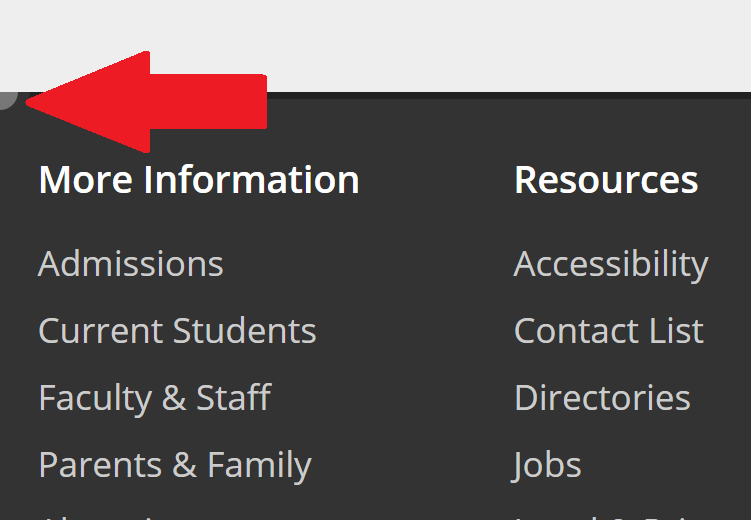Viewport: 751px width, 520px height.
Task: Open the Contact List link
Action: pos(608,331)
